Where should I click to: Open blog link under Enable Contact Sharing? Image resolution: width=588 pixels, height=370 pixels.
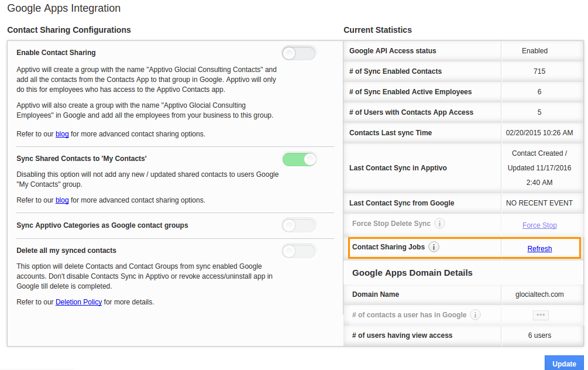point(62,134)
